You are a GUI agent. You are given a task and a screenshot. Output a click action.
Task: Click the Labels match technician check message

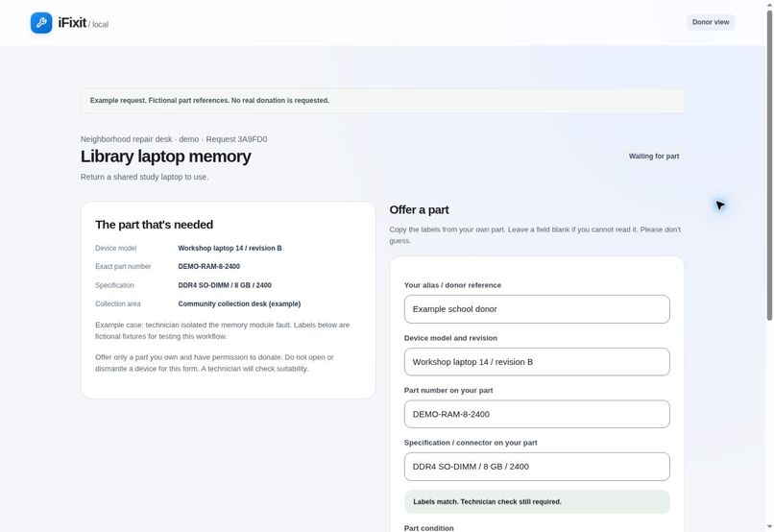537,502
